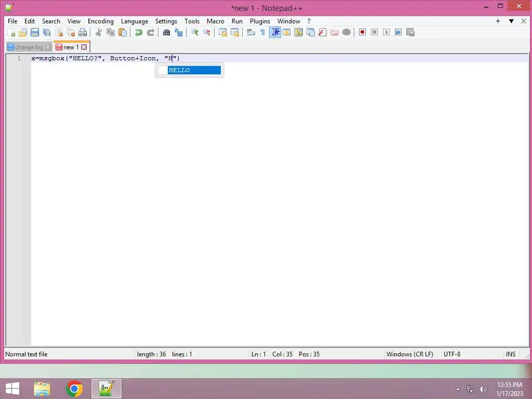Viewport: 532px width, 399px height.
Task: Select the new 1 tab
Action: pyautogui.click(x=71, y=47)
